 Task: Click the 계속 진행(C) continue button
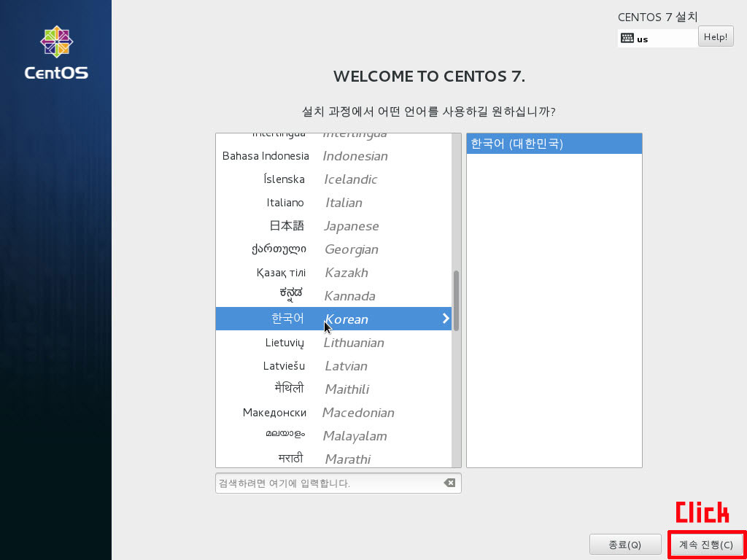point(706,545)
